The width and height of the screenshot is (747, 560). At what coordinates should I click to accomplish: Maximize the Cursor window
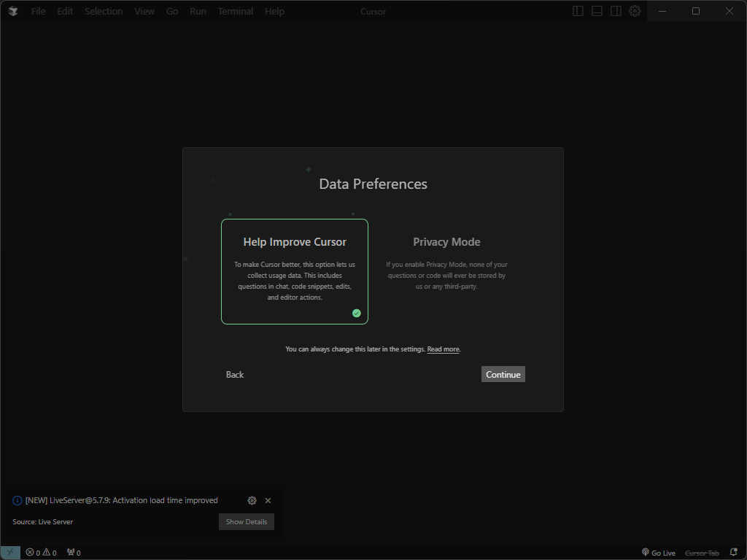(x=695, y=11)
